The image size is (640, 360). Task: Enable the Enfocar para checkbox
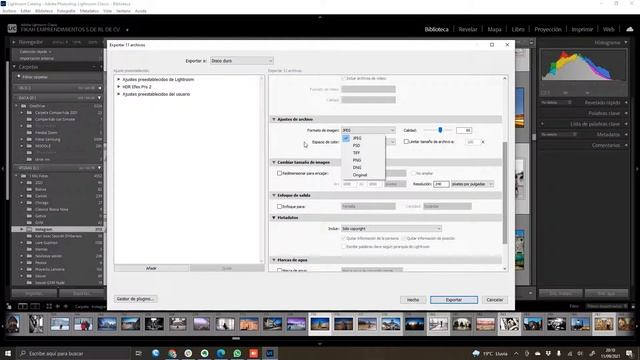pos(280,207)
